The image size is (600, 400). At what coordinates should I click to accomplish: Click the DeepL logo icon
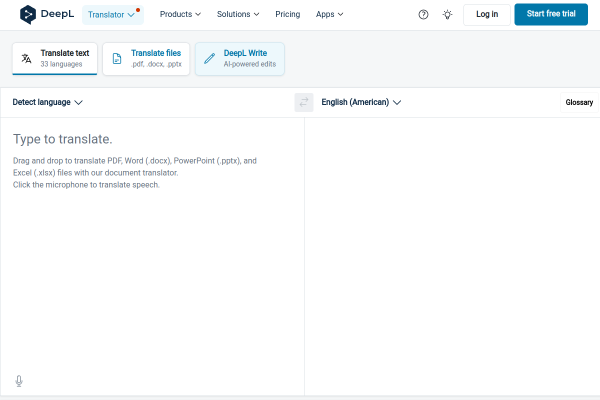28,15
